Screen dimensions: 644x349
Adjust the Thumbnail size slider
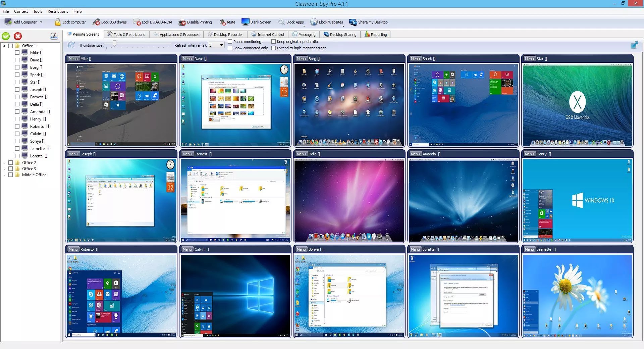pos(114,44)
